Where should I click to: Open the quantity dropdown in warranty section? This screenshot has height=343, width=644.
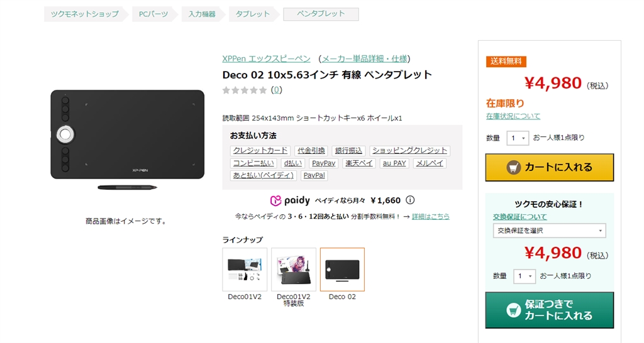point(525,276)
